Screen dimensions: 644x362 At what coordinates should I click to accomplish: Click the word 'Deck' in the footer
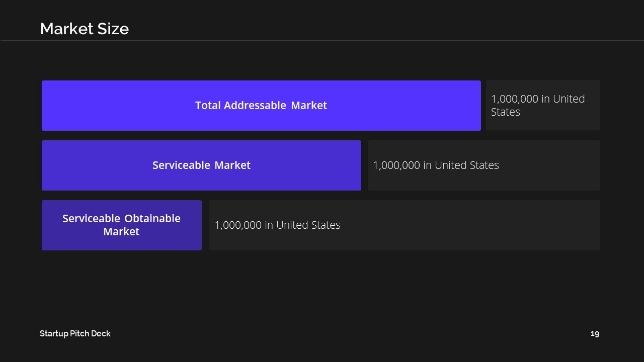coord(101,333)
